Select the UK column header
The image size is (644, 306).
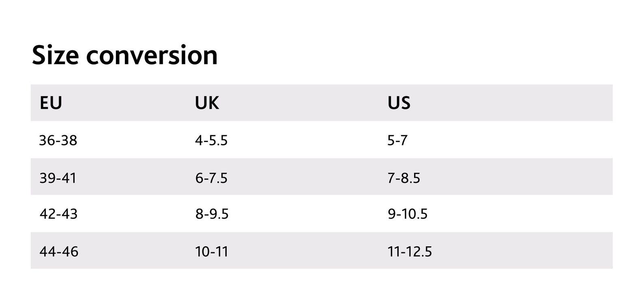(x=207, y=103)
